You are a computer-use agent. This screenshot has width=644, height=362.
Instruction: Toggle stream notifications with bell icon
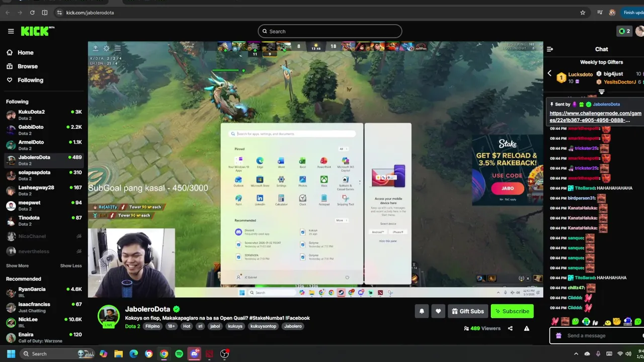tap(422, 311)
